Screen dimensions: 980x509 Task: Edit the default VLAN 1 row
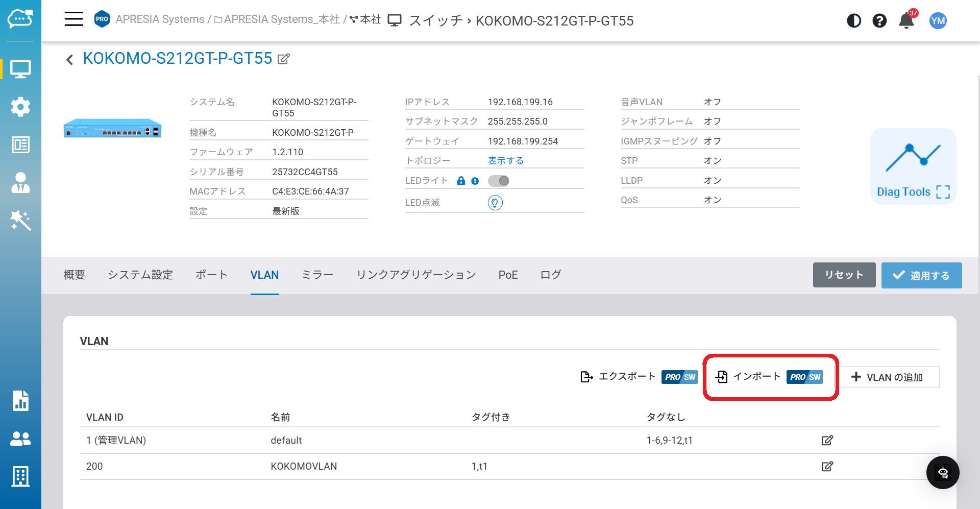[827, 440]
